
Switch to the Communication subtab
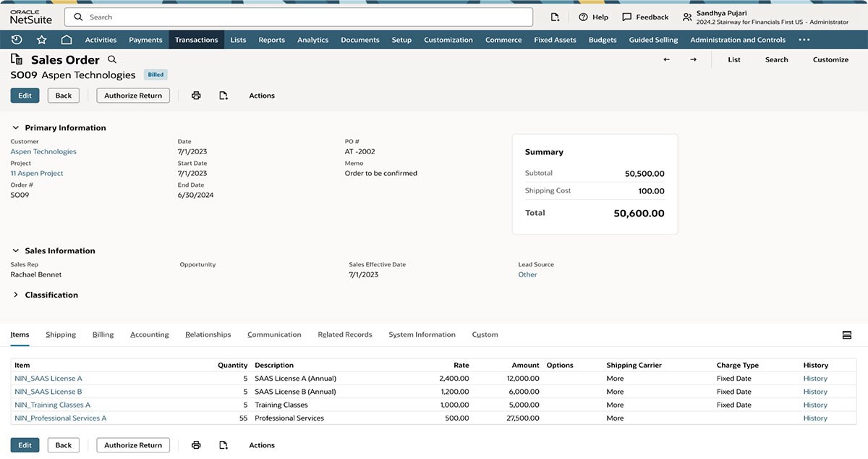coord(274,334)
